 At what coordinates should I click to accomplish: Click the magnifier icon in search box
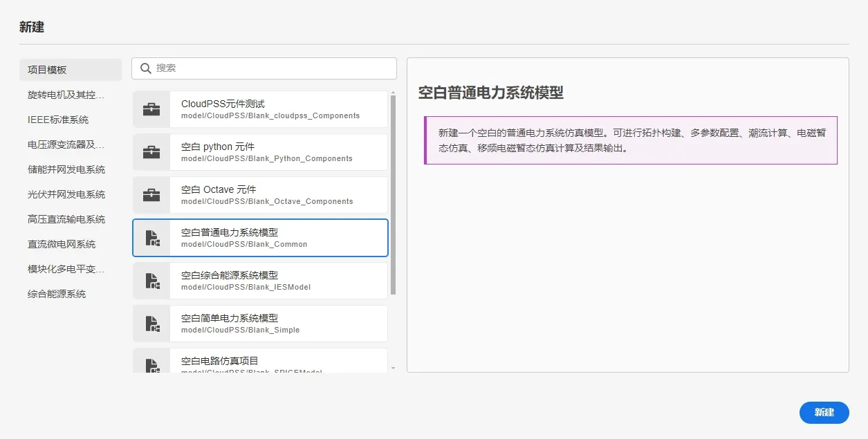pos(146,68)
